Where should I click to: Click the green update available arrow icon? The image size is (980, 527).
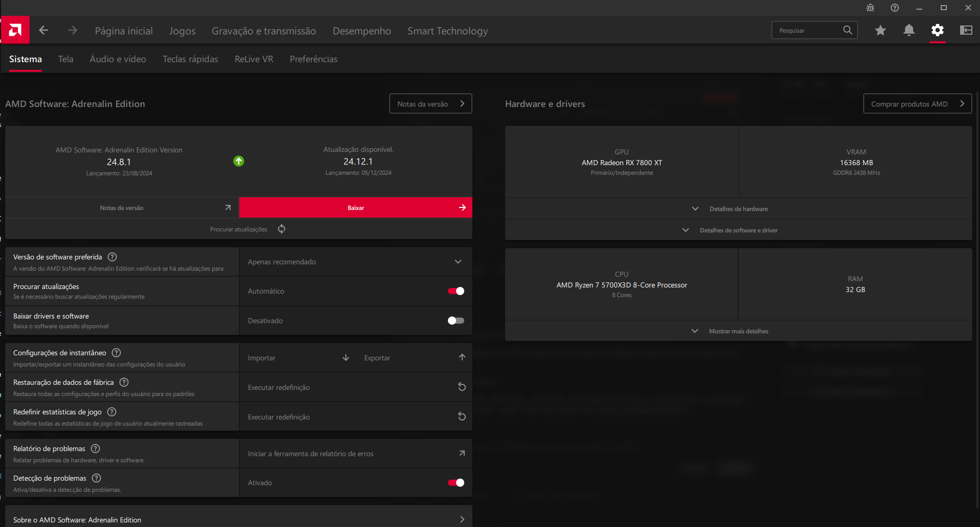(239, 161)
